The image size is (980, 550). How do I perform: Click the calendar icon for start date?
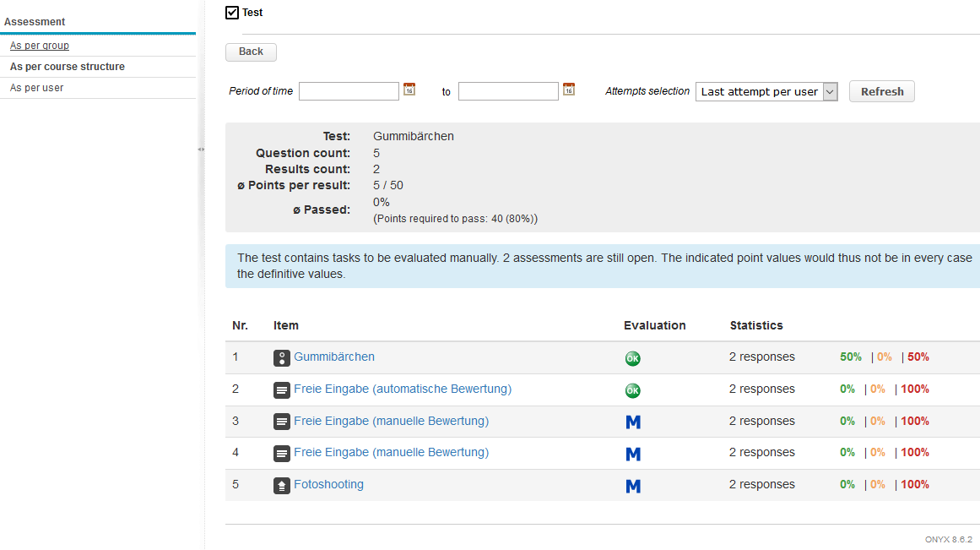click(x=409, y=90)
